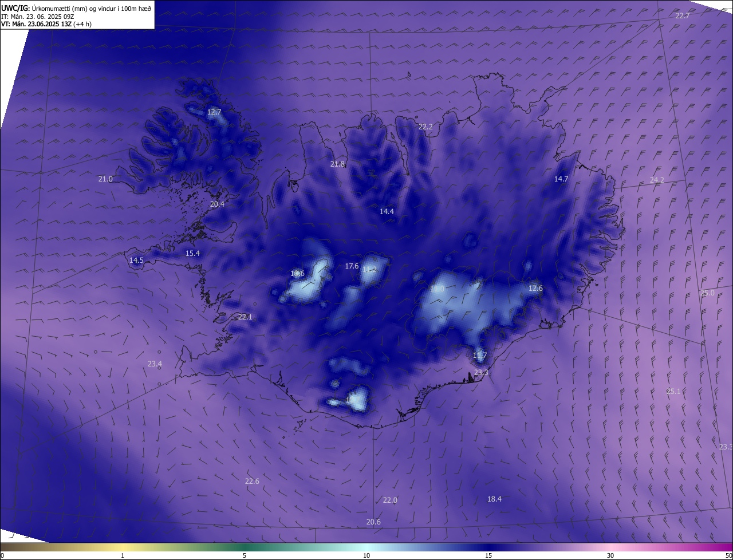Select the 22.1 value label
The image size is (733, 560).
tap(245, 317)
